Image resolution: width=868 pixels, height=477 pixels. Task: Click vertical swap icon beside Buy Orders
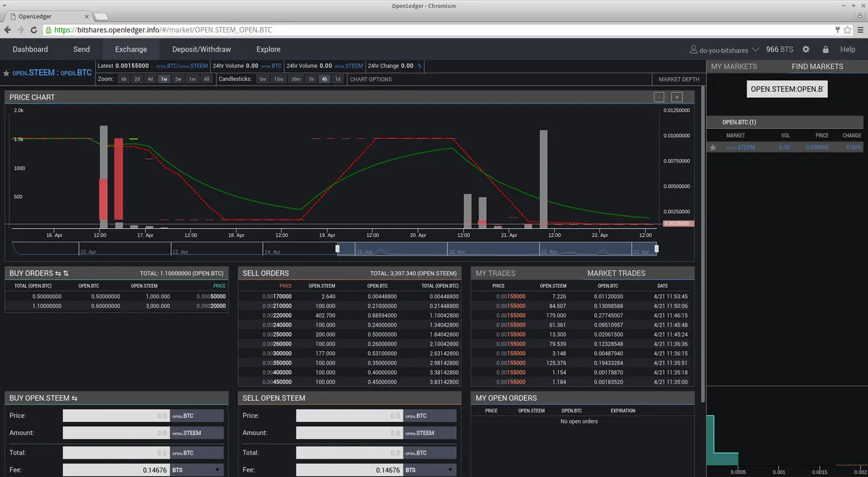point(66,273)
